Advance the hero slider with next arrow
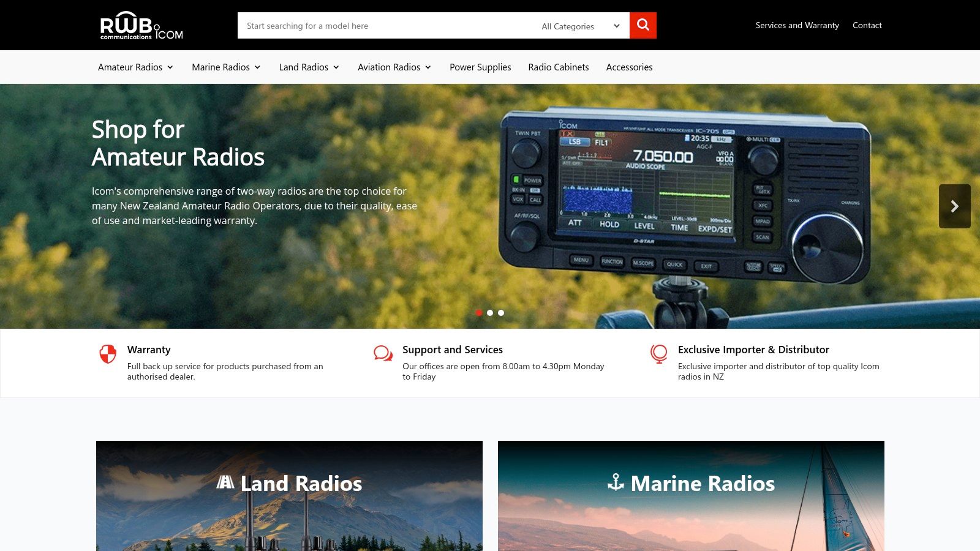This screenshot has width=980, height=551. click(954, 206)
